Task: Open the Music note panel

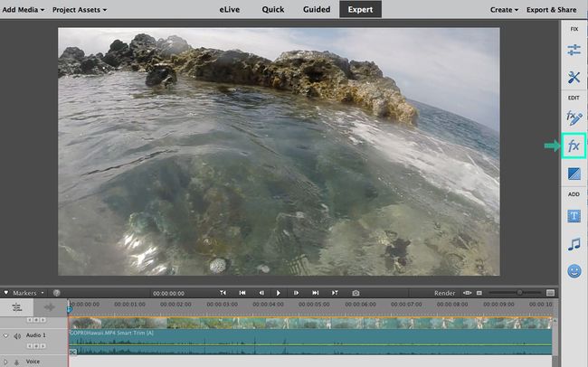Action: 574,244
